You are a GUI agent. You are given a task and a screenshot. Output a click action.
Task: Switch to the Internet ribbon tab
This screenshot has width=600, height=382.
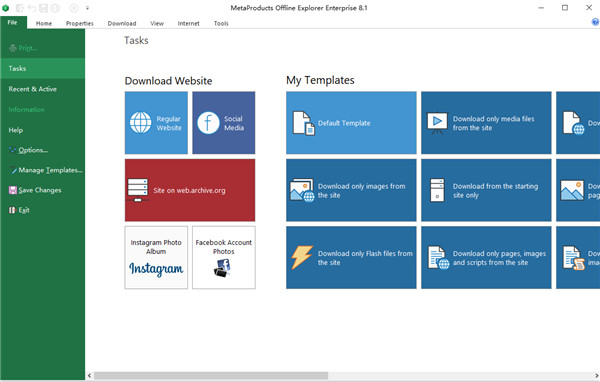pos(188,23)
